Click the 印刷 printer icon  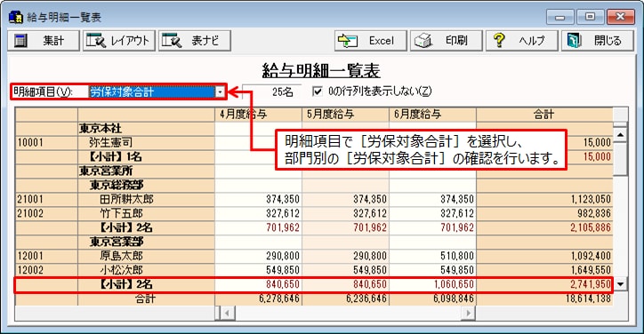[x=423, y=41]
